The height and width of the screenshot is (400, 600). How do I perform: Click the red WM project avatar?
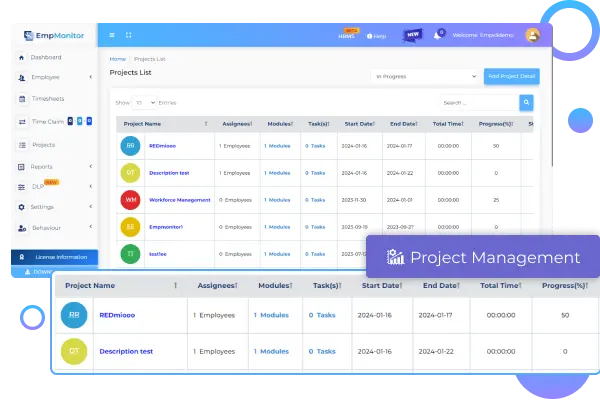click(x=131, y=200)
